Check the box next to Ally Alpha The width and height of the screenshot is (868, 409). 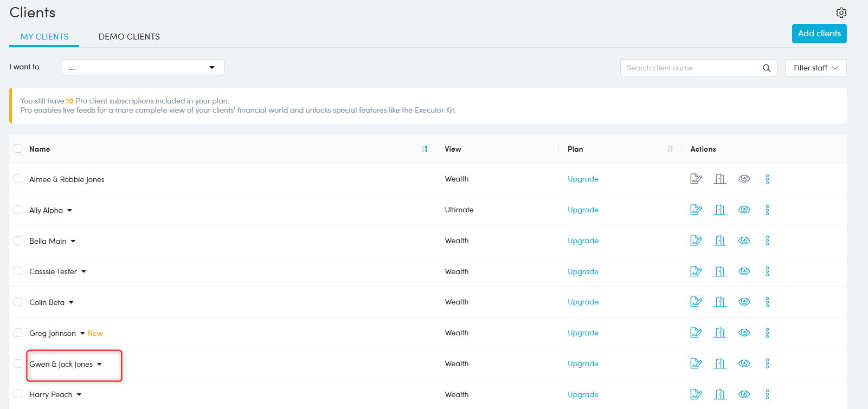[x=18, y=210]
